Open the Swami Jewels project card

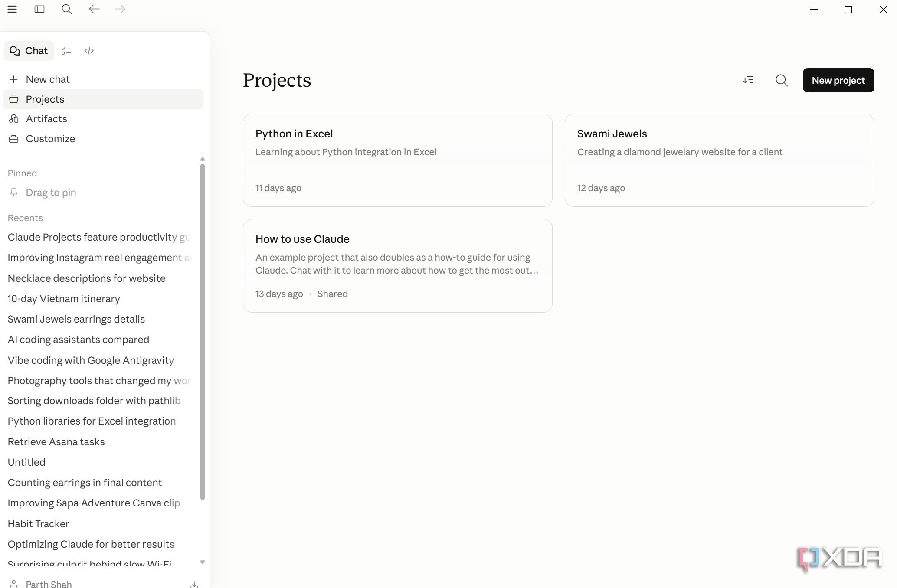719,160
